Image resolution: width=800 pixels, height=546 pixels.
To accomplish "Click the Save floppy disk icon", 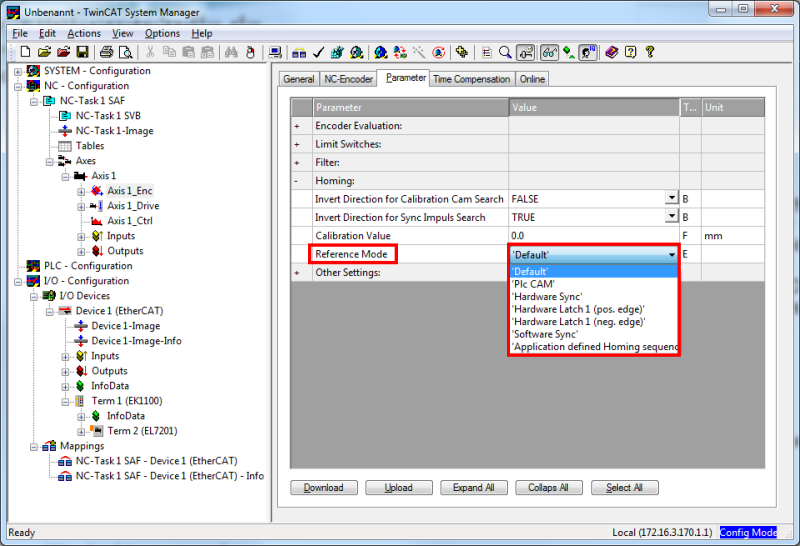I will tap(82, 52).
